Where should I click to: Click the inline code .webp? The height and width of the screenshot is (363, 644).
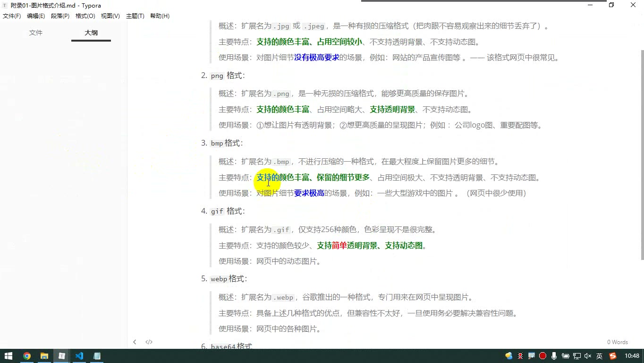click(284, 297)
